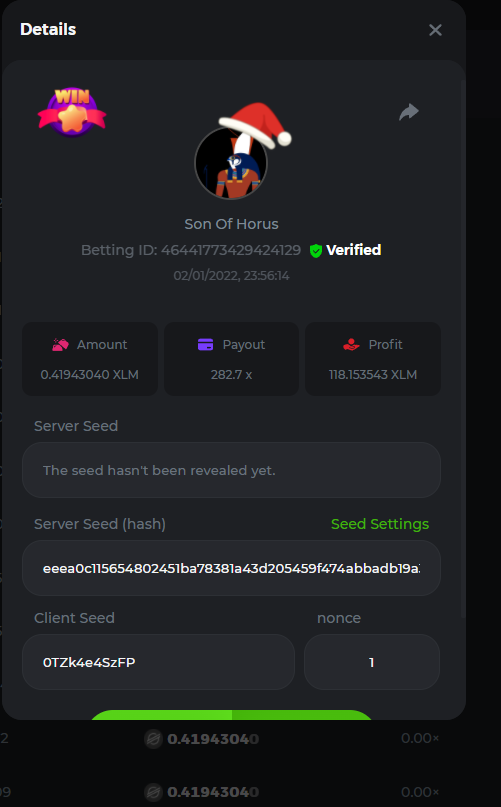Click the XLM coin icon in first bet row
Viewport: 501px width, 807px height.
[153, 739]
